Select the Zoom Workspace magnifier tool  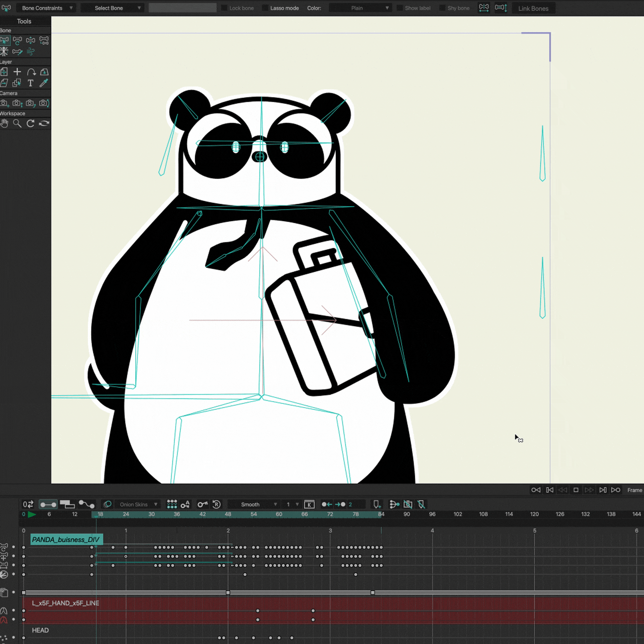17,123
